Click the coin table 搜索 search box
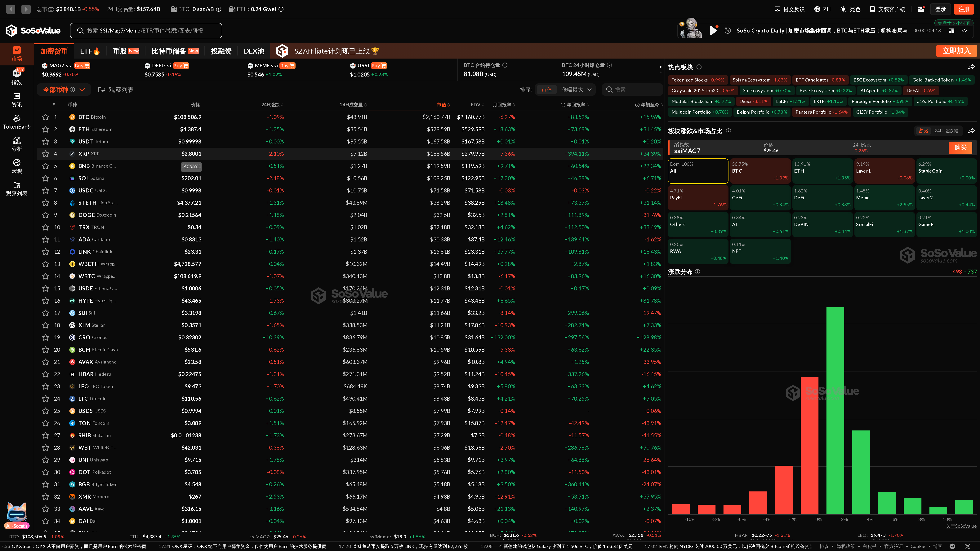Viewport: 980px width, 551px height. (x=632, y=90)
